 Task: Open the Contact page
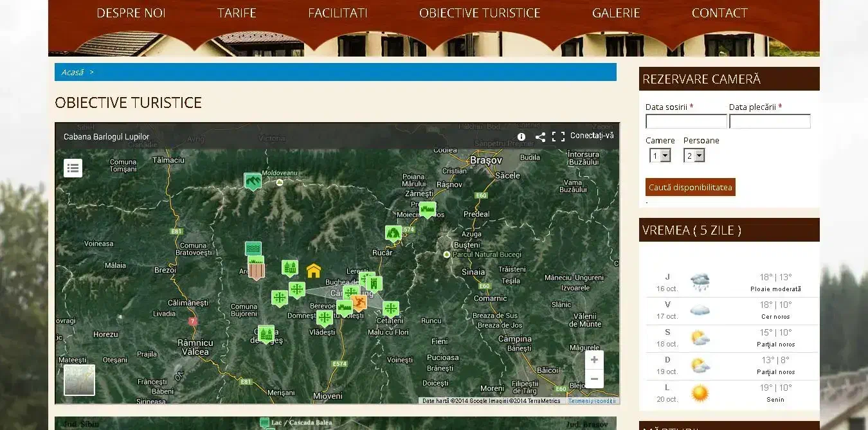[719, 13]
